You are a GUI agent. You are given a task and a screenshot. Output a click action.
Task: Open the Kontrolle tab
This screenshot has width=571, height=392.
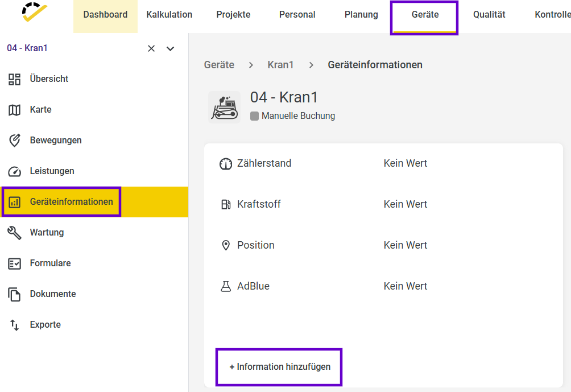(x=552, y=15)
